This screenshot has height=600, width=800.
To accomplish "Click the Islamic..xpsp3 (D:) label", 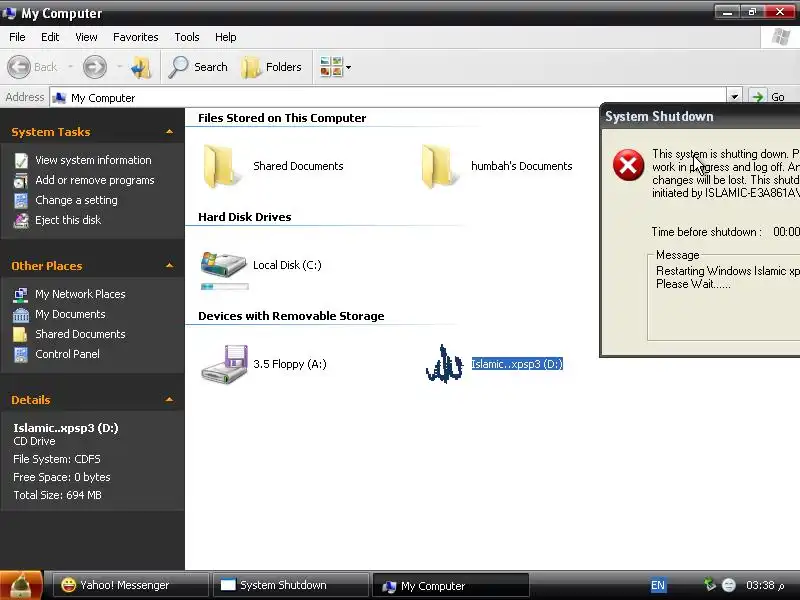I will [517, 364].
